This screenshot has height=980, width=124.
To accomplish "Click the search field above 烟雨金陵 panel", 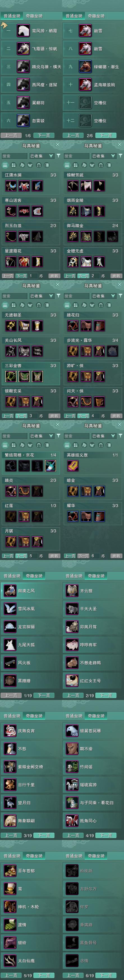I will pos(77,156).
